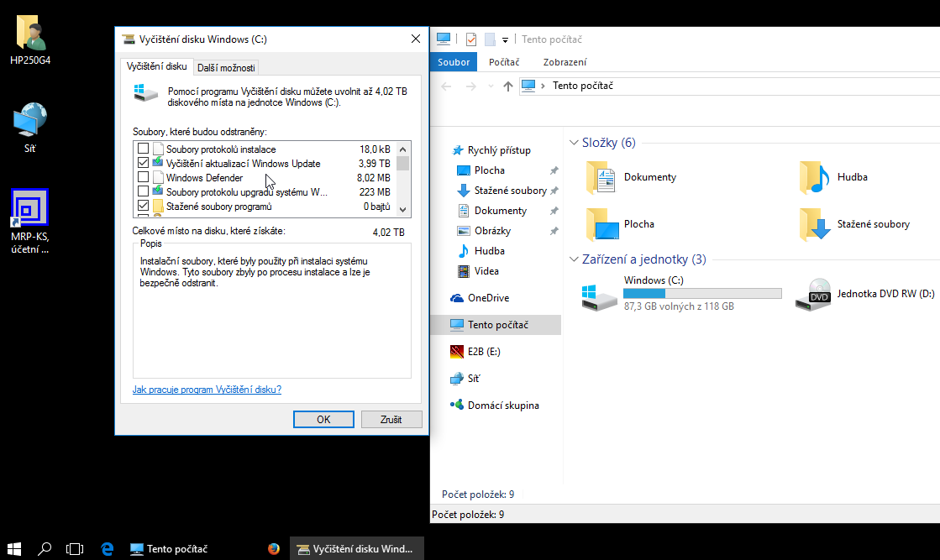The image size is (940, 560).
Task: Close the Vyčištění disku dialog
Action: tap(416, 39)
